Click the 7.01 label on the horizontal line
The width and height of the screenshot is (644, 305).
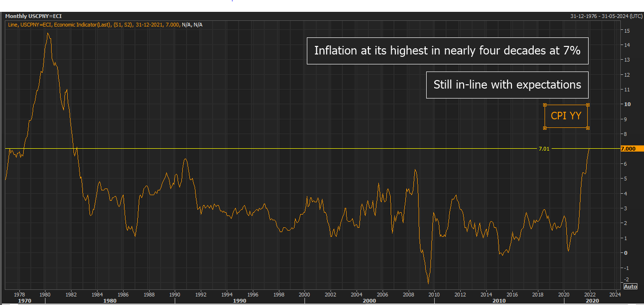[544, 149]
